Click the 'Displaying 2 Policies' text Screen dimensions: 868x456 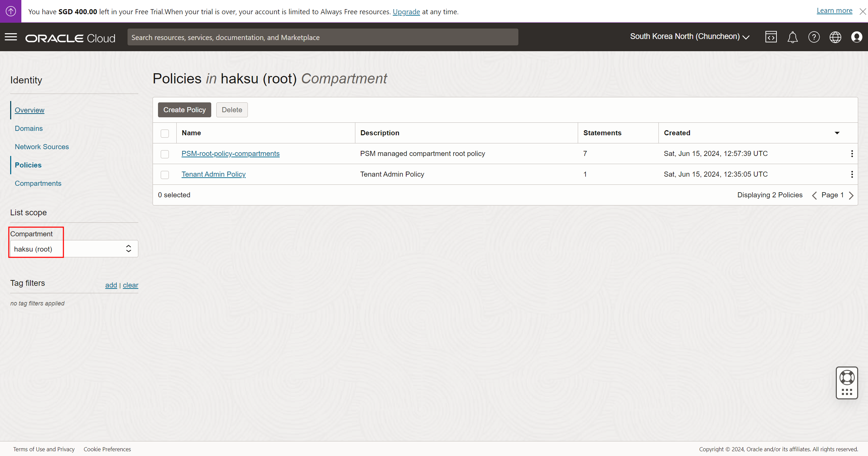(770, 195)
